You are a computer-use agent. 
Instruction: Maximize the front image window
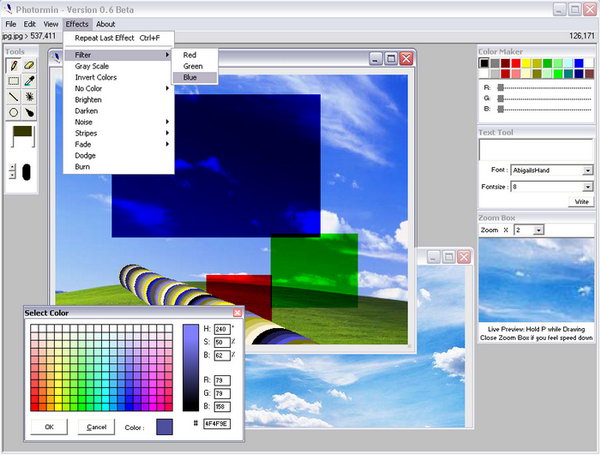click(391, 59)
